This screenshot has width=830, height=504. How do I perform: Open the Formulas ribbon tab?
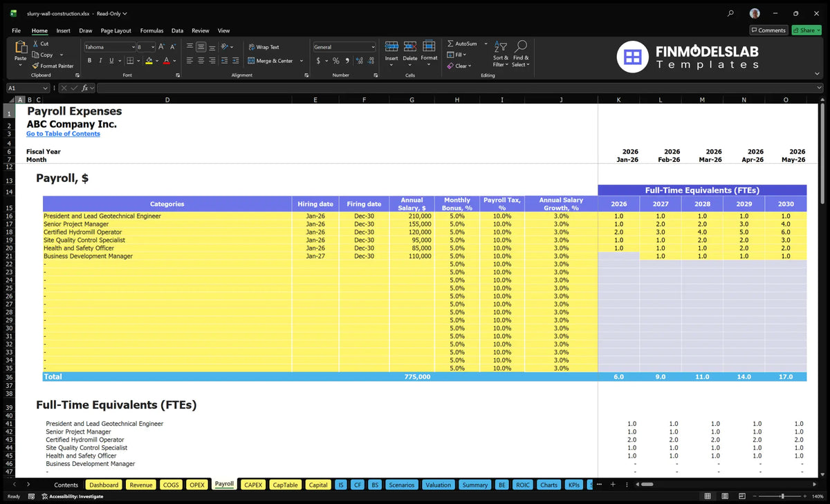click(151, 30)
